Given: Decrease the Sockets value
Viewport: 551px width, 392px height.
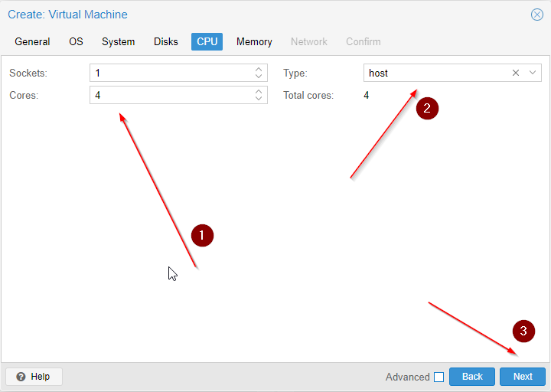Looking at the screenshot, I should coord(259,77).
